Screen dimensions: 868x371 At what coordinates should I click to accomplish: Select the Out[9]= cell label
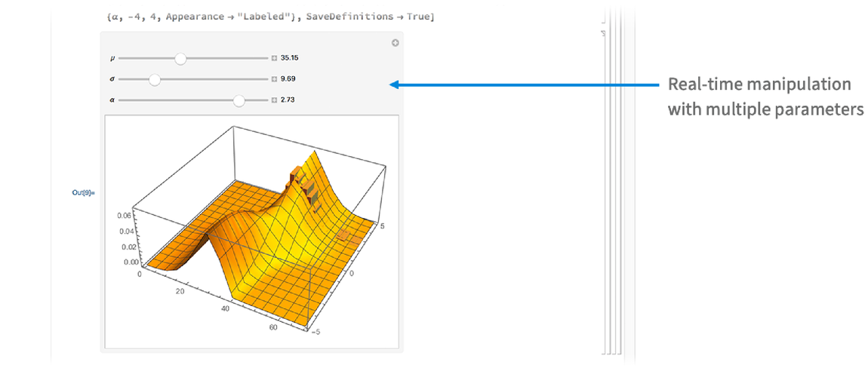click(x=84, y=193)
